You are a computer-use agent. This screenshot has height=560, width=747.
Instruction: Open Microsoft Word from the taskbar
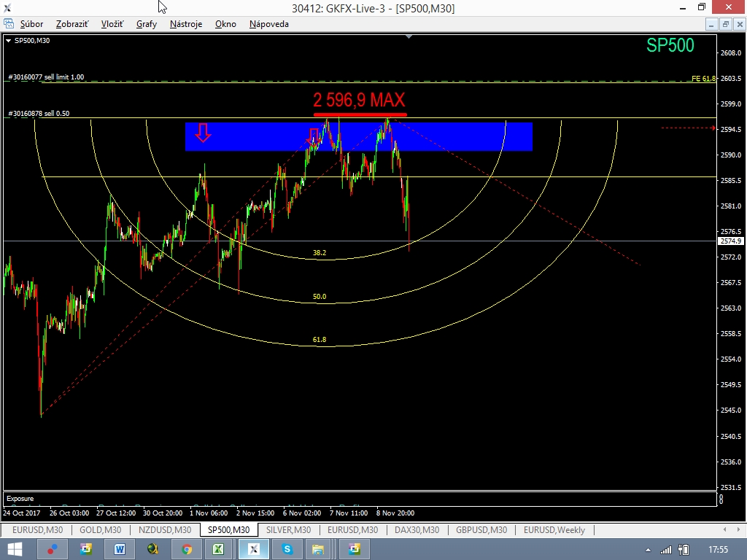click(119, 550)
